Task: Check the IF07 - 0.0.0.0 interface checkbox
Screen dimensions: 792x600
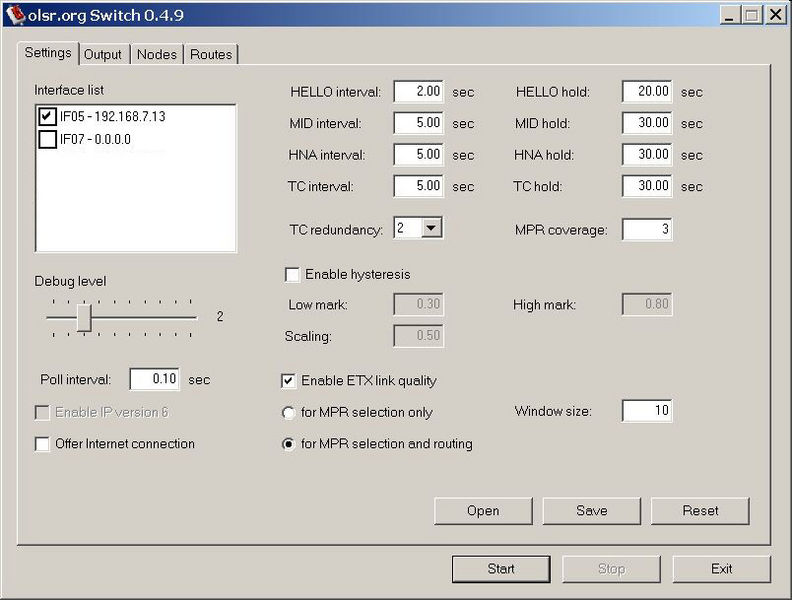Action: tap(47, 139)
